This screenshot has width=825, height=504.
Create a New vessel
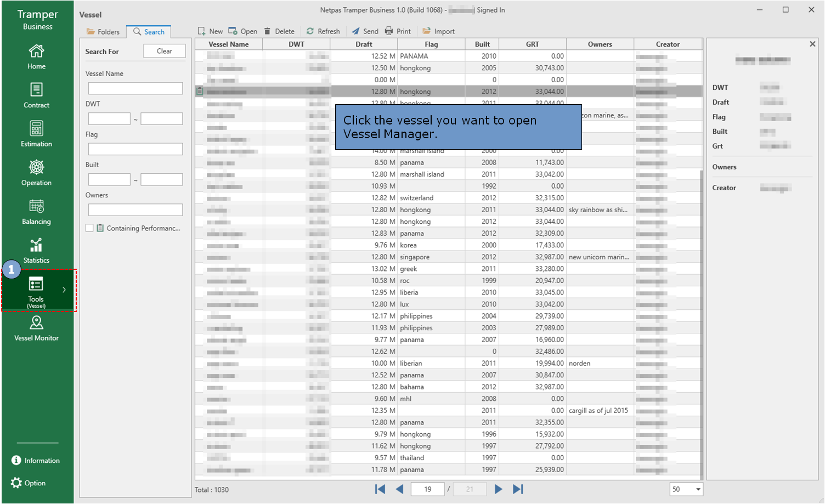tap(210, 31)
